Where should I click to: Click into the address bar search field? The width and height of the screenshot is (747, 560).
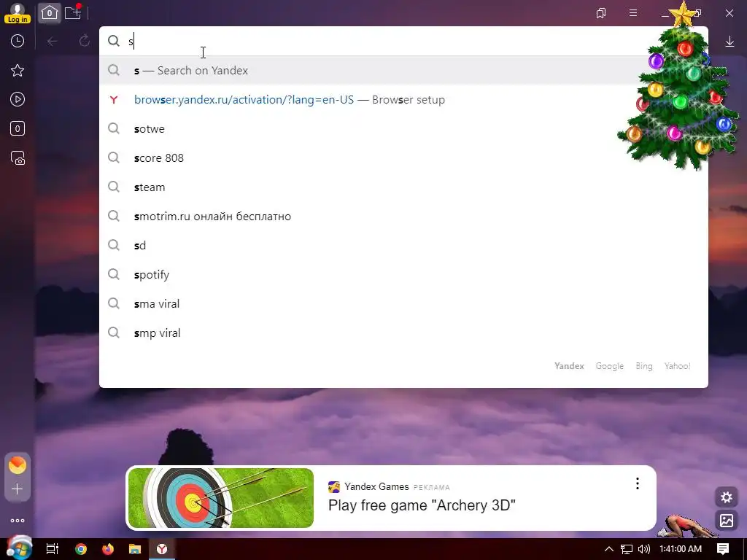[376, 42]
